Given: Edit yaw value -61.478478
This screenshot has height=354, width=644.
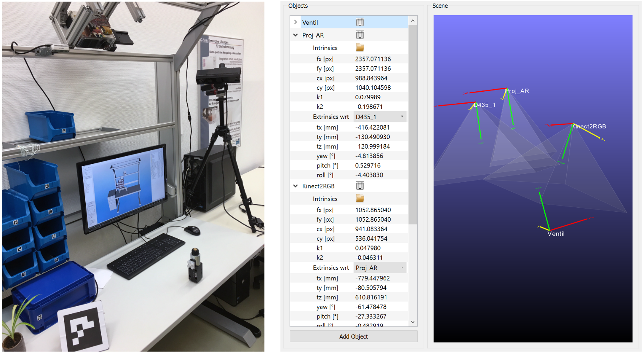Looking at the screenshot, I should [x=371, y=307].
